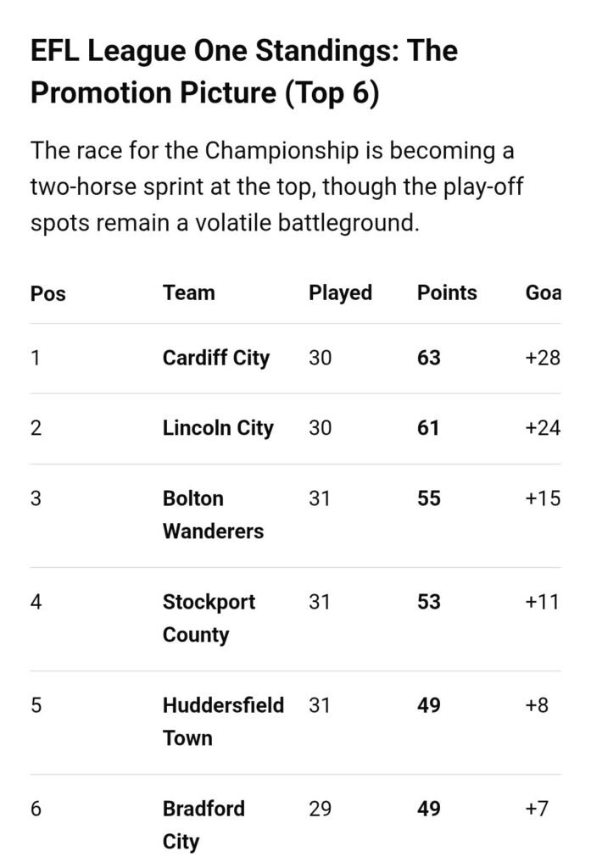591x868 pixels.
Task: Click Lincoln City's 61 points value
Action: coord(429,428)
